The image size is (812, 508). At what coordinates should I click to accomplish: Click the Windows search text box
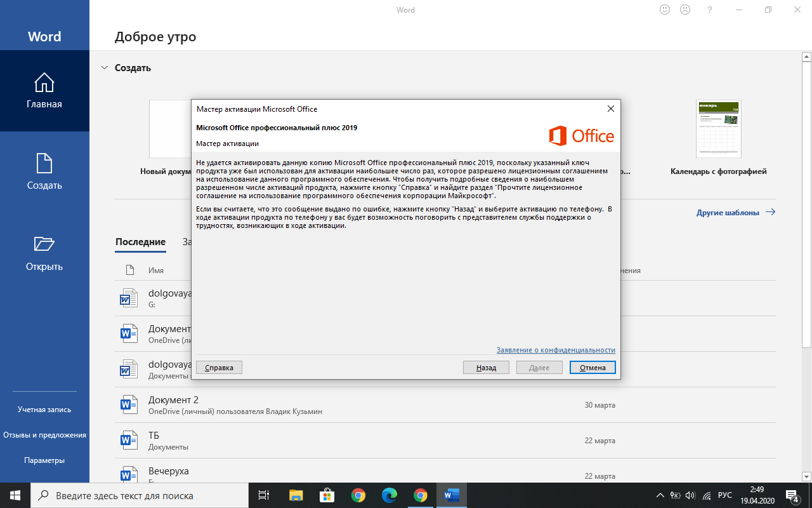click(140, 495)
